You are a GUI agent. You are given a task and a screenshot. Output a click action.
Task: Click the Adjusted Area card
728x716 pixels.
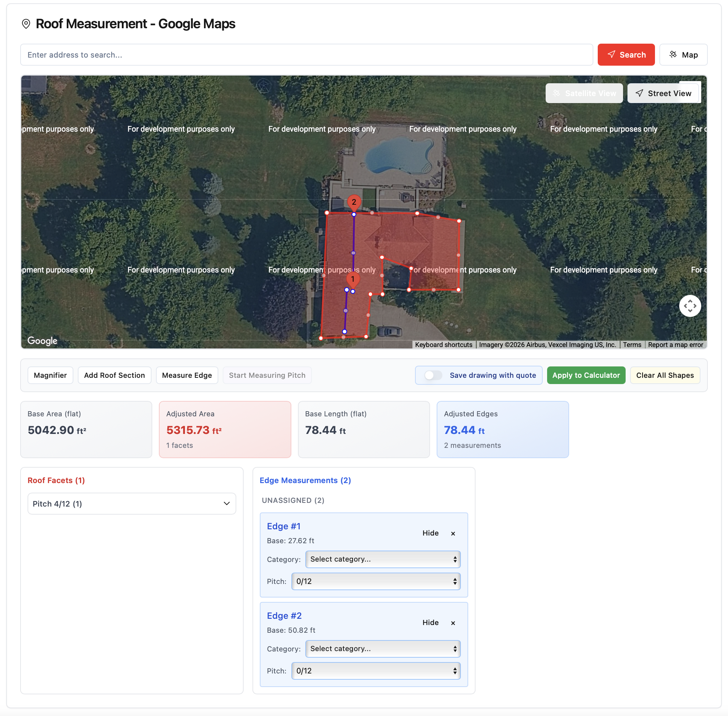(x=225, y=430)
